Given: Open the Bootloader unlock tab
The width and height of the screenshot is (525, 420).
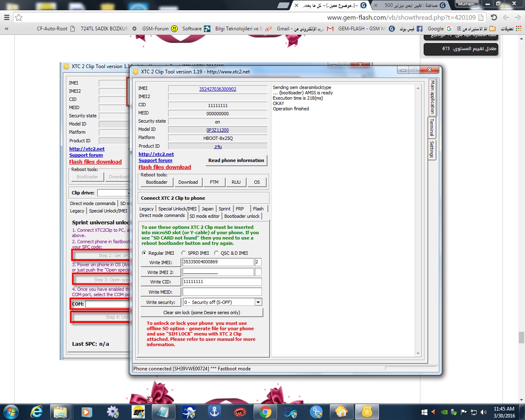Looking at the screenshot, I should (242, 216).
